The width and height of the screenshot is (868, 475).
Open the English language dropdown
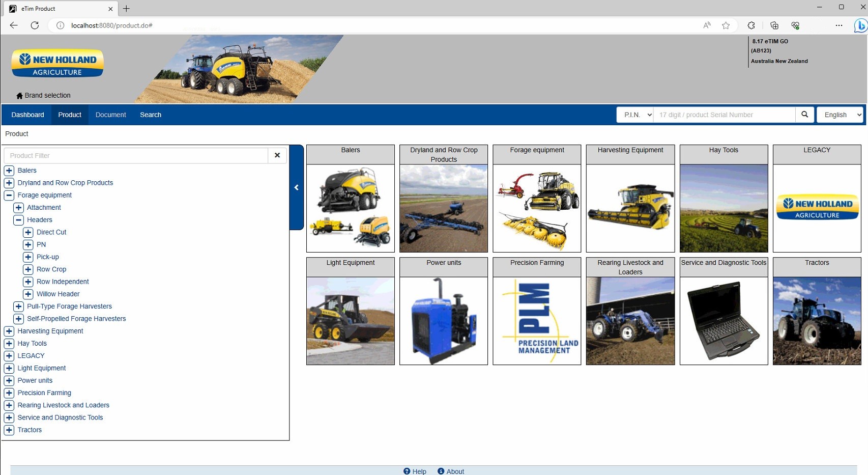[x=840, y=115]
